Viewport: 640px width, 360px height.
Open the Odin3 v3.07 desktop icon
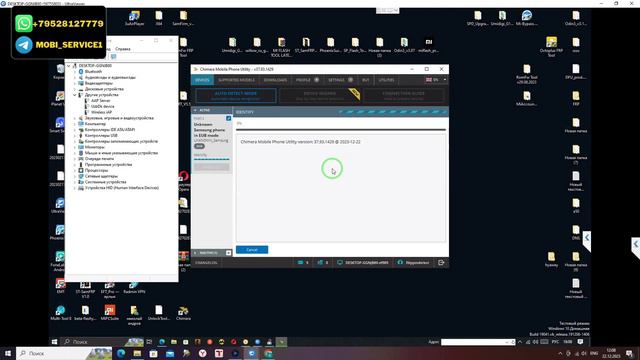(404, 44)
